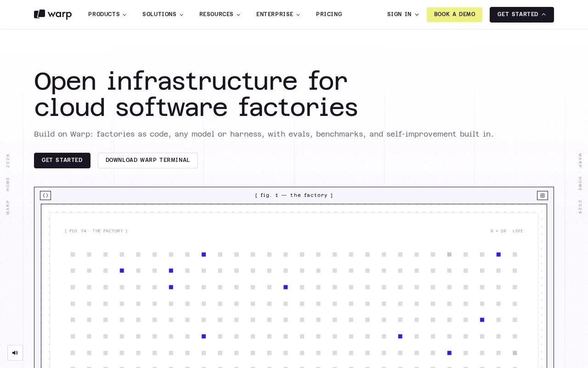The height and width of the screenshot is (368, 588).
Task: Click the '[ fig. 1 — the factory ]' title
Action: [x=294, y=195]
